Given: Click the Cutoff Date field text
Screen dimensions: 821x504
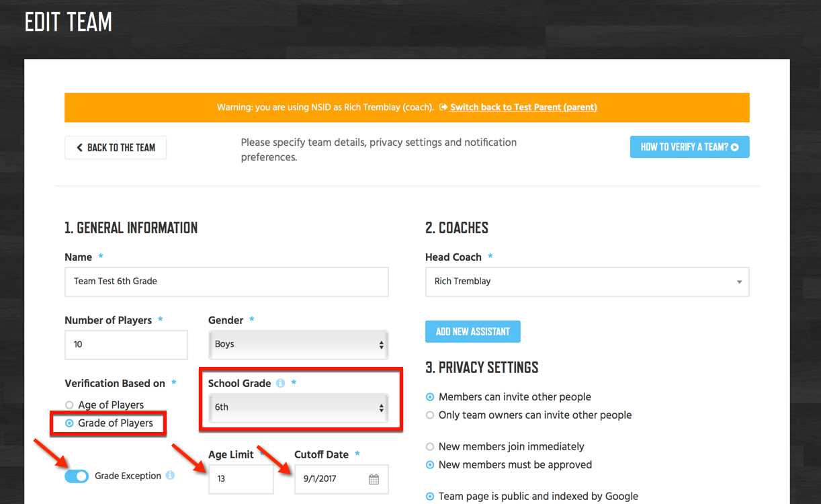Looking at the screenshot, I should coord(320,479).
